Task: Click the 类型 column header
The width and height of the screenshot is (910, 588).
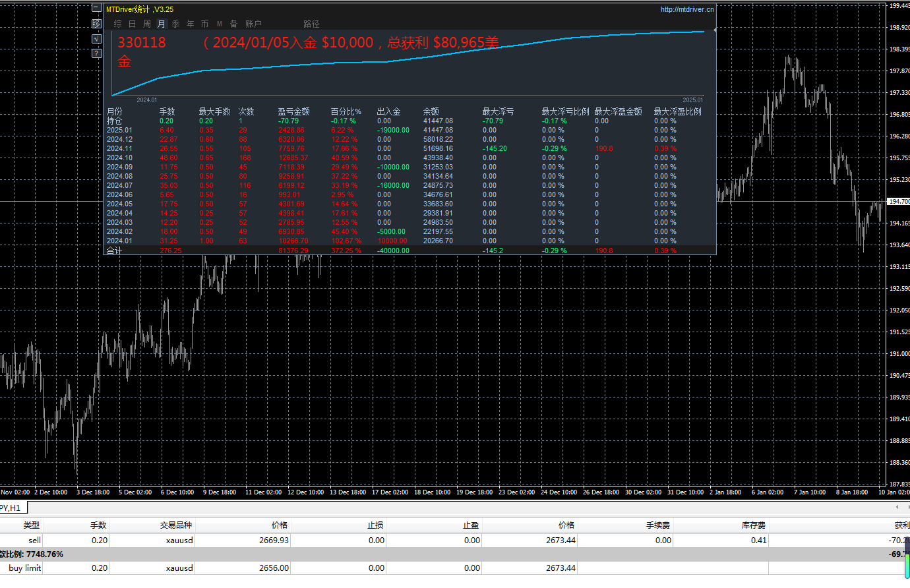Action: coord(32,525)
